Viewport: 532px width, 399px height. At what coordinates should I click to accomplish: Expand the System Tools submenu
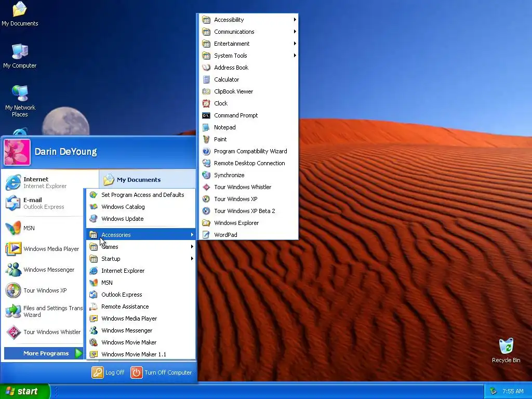[x=249, y=56]
